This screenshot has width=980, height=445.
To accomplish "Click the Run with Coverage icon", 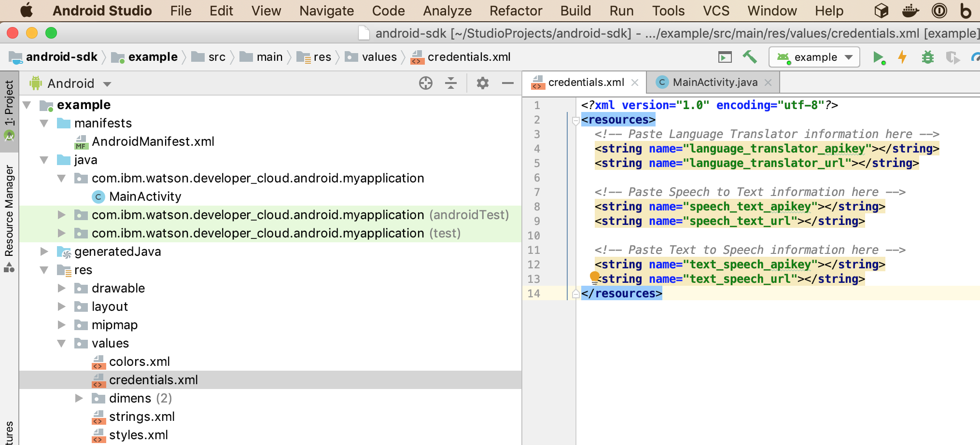I will coord(952,57).
